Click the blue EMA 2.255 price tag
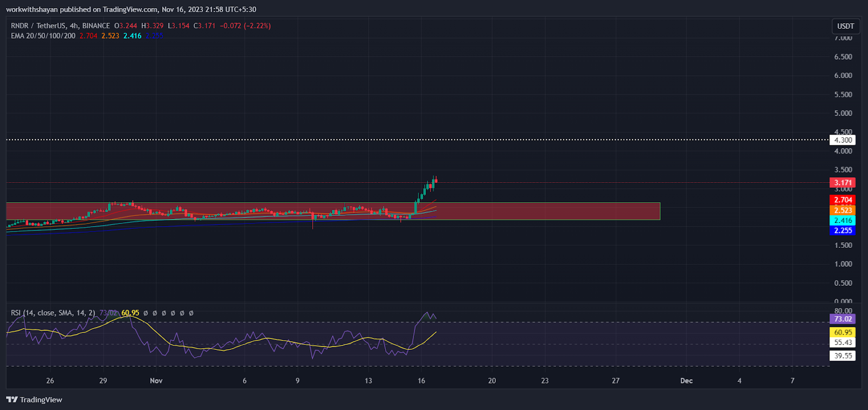868x410 pixels. click(x=843, y=230)
